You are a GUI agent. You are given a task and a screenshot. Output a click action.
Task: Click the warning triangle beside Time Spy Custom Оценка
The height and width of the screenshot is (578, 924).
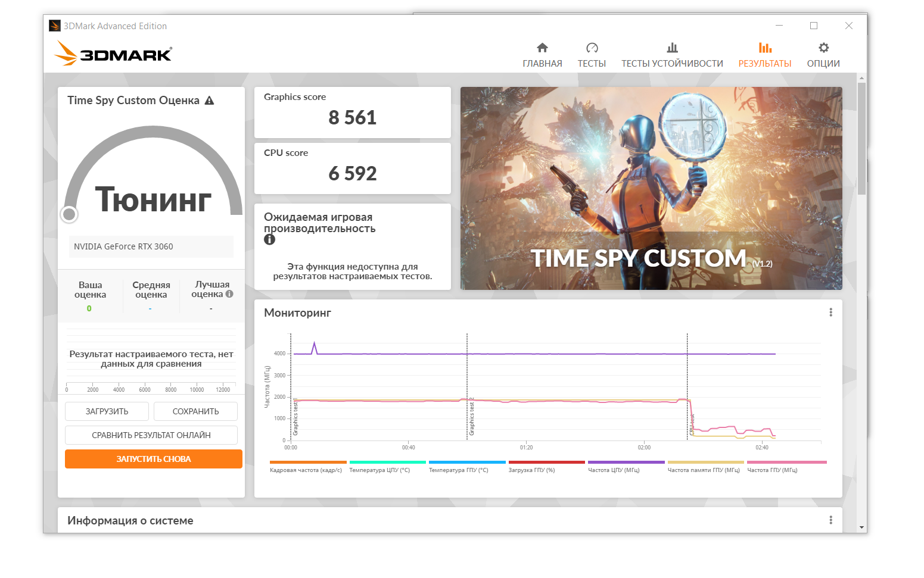[209, 101]
